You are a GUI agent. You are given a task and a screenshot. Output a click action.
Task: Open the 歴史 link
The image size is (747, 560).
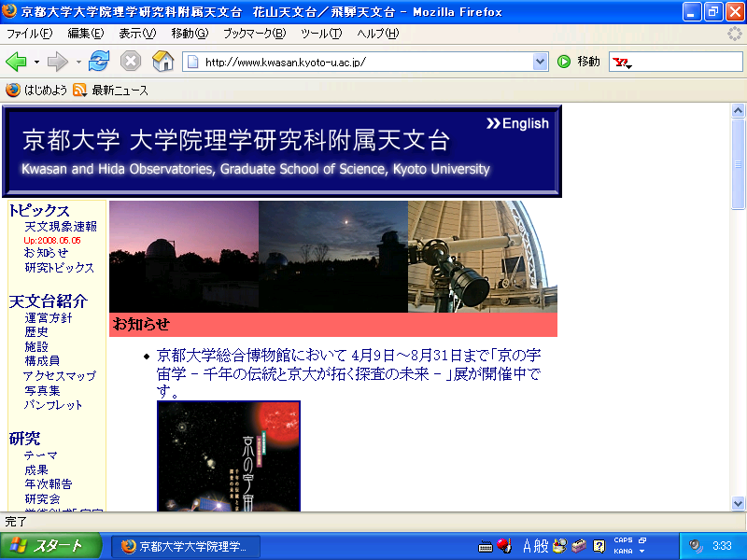click(x=36, y=332)
